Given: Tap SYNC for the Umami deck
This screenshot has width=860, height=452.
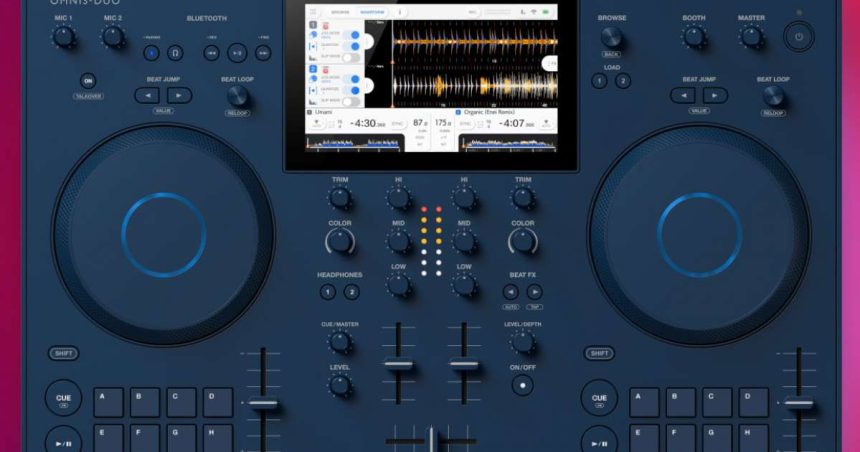Looking at the screenshot, I should pos(397,124).
